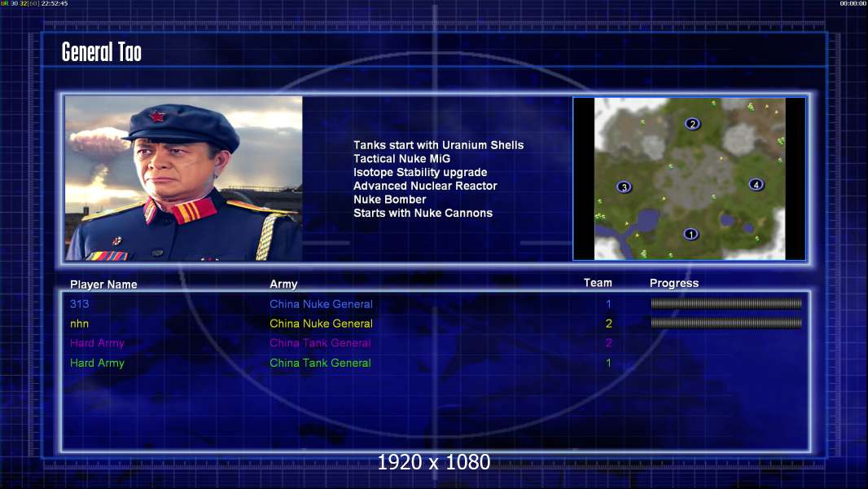Click start position marker 4 on minimap
Screen dimensions: 868x489
click(x=756, y=184)
